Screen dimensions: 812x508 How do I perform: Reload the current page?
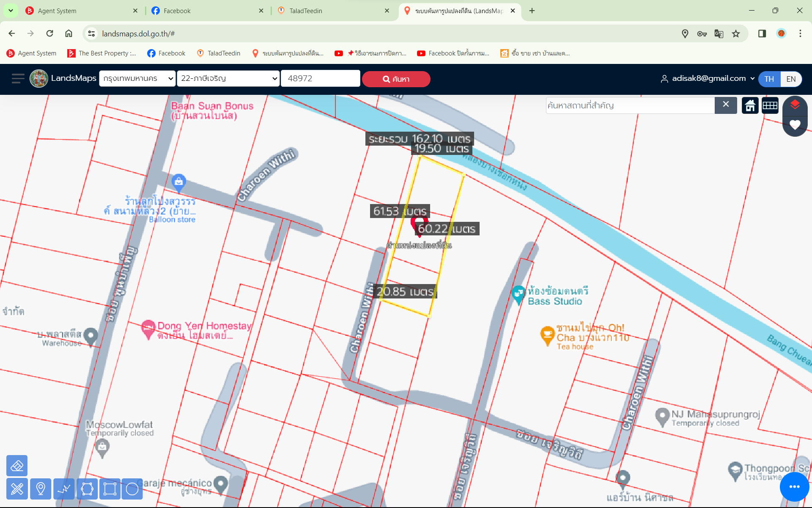click(49, 33)
